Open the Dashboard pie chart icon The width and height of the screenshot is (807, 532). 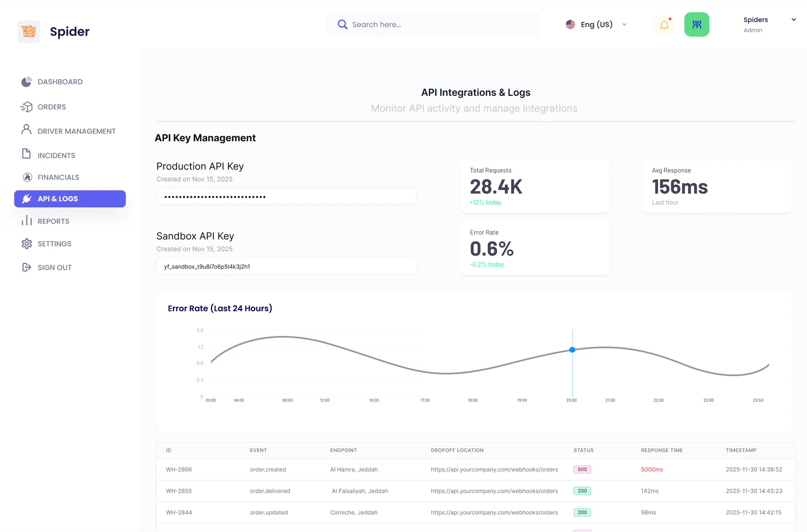tap(27, 82)
